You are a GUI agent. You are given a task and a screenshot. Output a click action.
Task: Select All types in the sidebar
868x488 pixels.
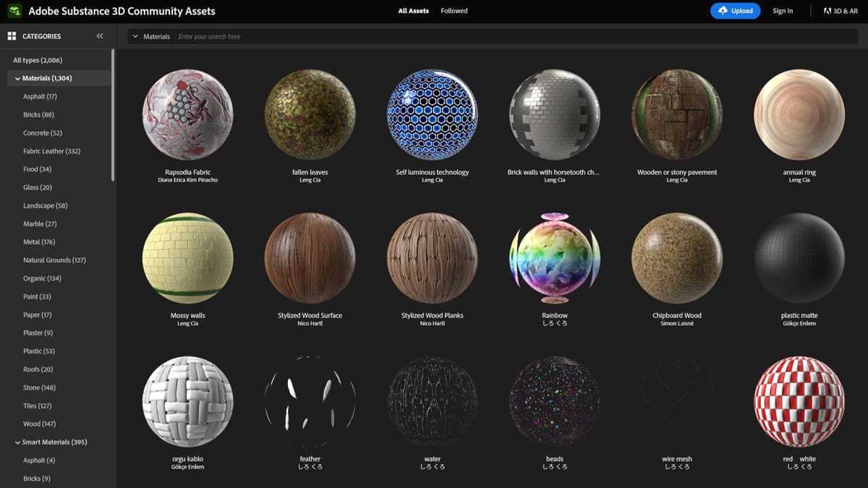click(38, 60)
